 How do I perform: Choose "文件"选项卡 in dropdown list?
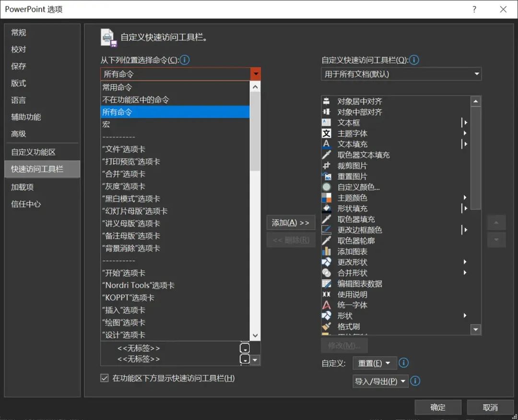[x=175, y=149]
